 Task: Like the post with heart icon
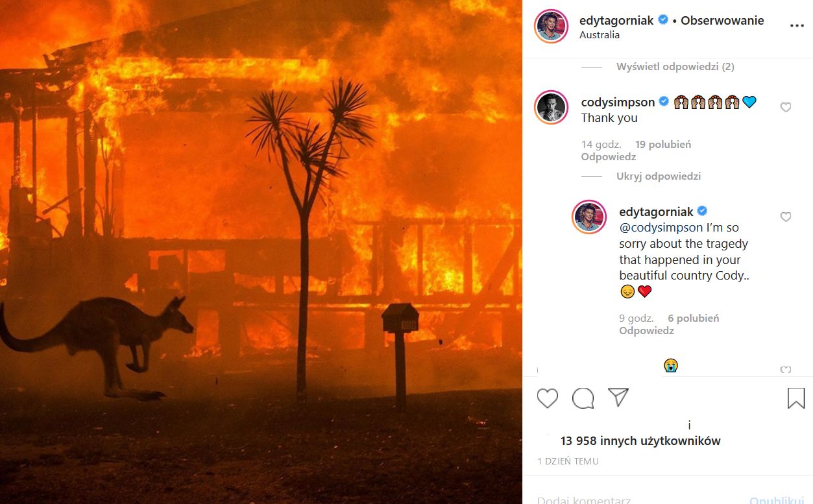[548, 398]
